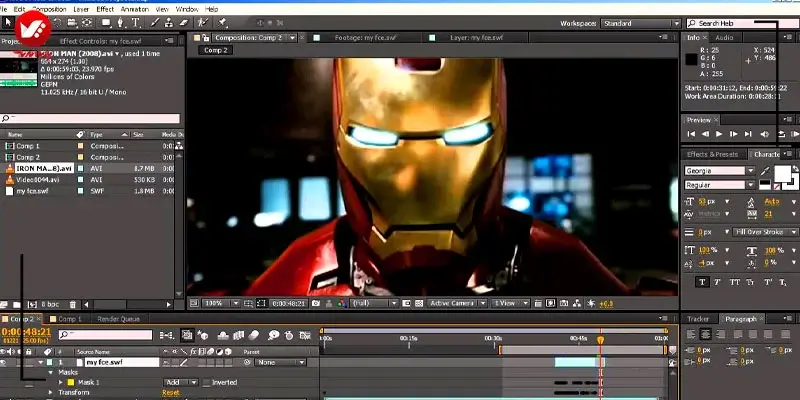Toggle transparency grid in viewer
The image size is (800, 400).
pos(419,303)
